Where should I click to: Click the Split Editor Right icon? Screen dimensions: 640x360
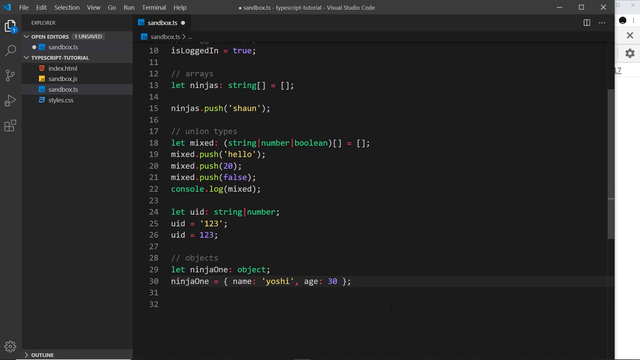click(x=587, y=23)
